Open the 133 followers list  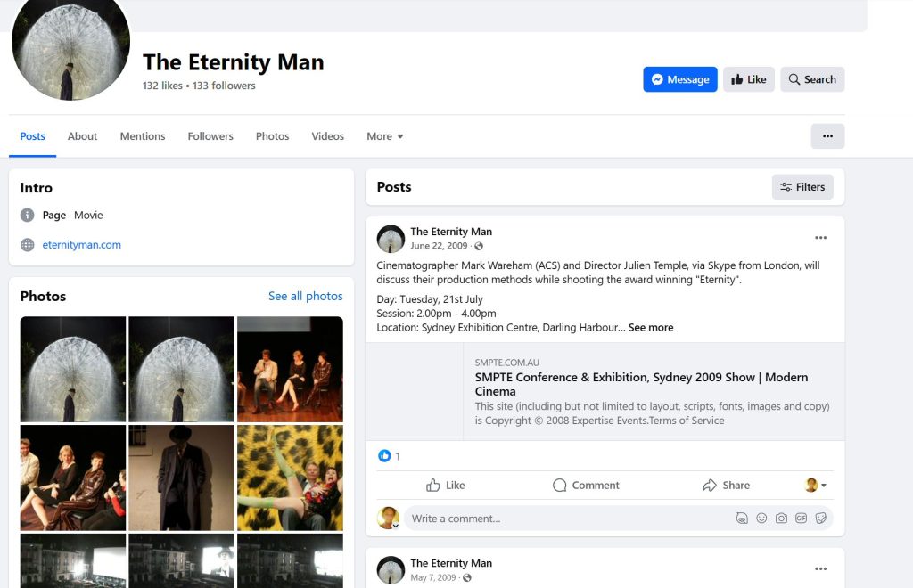click(x=224, y=86)
